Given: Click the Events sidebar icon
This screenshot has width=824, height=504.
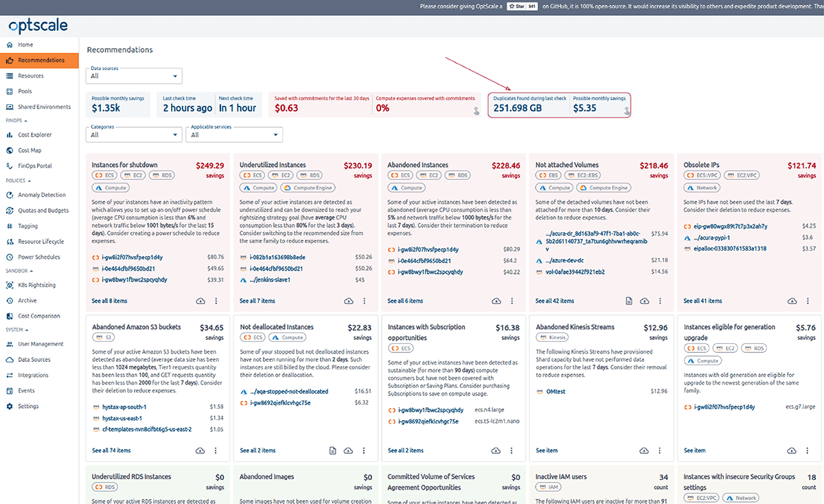Looking at the screenshot, I should [10, 391].
